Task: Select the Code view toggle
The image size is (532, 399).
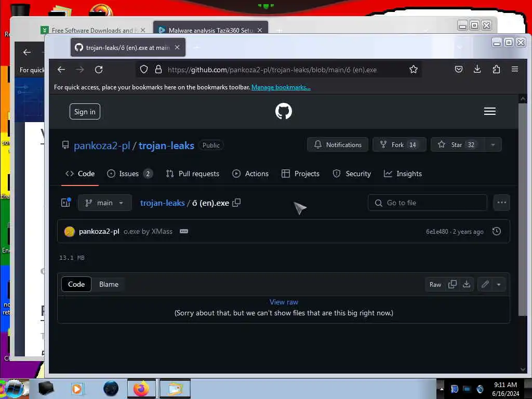Action: [x=76, y=284]
